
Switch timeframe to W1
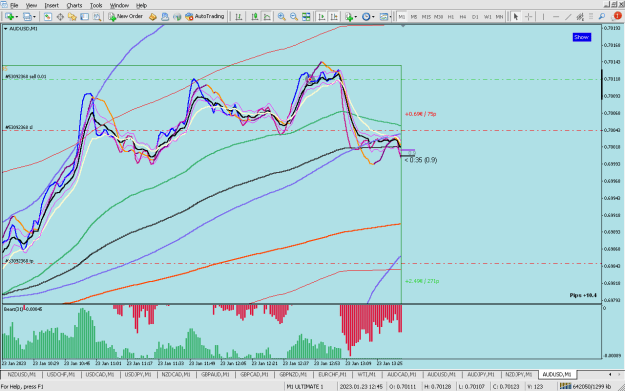tap(487, 17)
